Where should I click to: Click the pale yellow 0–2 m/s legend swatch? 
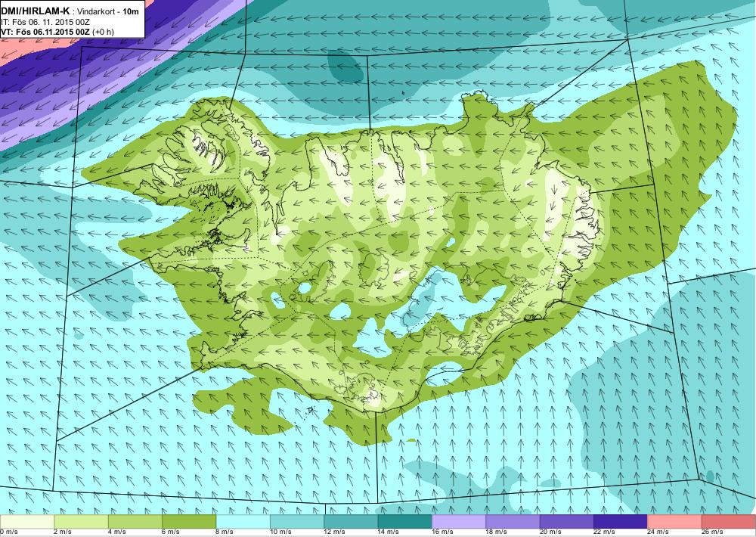(x=27, y=521)
